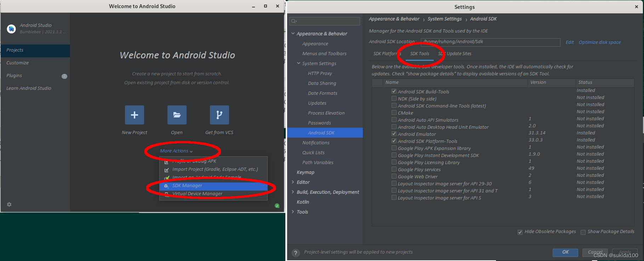Check the CMake checkbox
This screenshot has width=644, height=261.
[394, 112]
